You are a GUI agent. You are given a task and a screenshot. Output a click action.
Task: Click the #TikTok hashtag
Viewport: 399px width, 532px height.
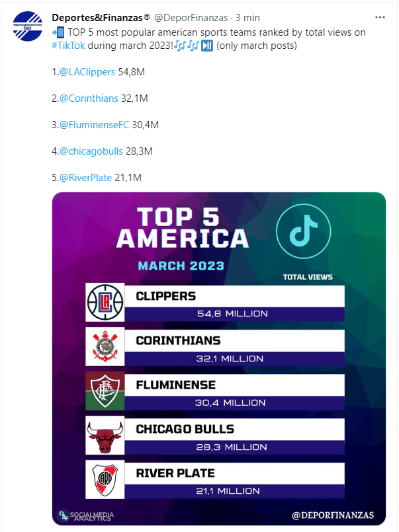coord(68,46)
